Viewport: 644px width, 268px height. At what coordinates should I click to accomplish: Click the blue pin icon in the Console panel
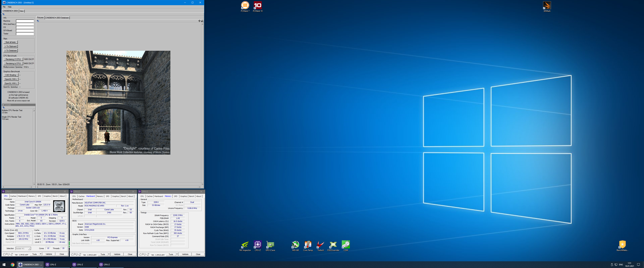pos(4,107)
